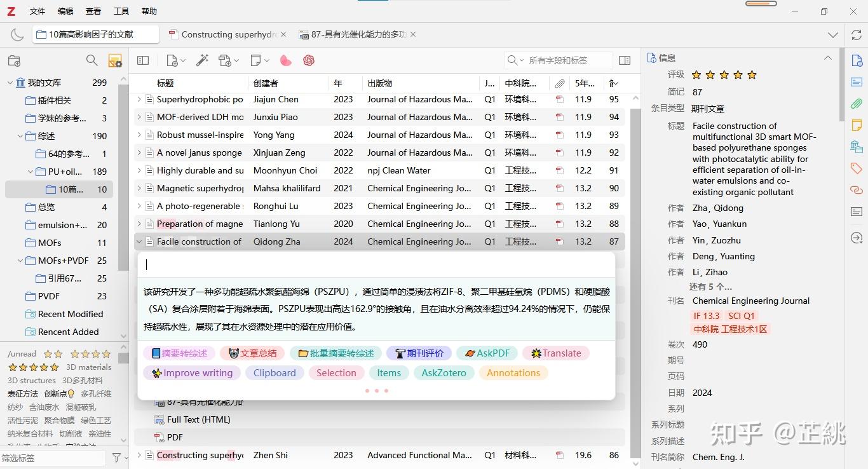Collapse the 信息 section header chevron
868x469 pixels.
[x=828, y=58]
